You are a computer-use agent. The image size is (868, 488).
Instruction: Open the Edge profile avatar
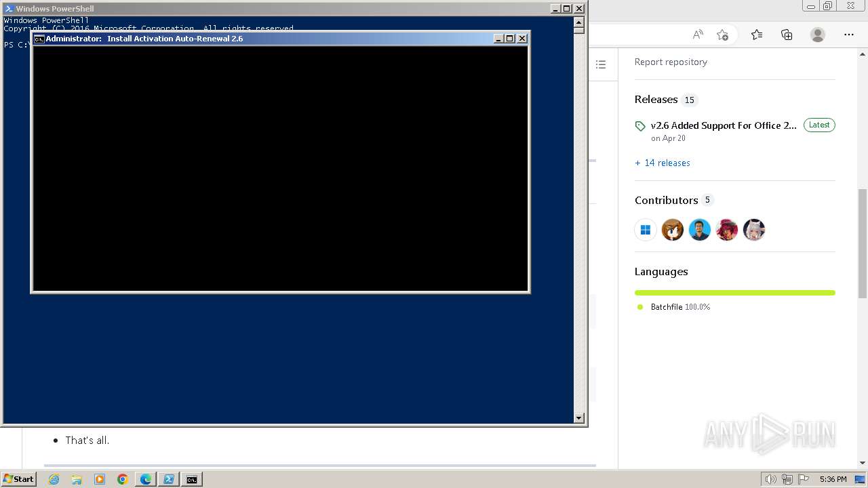pyautogui.click(x=818, y=35)
